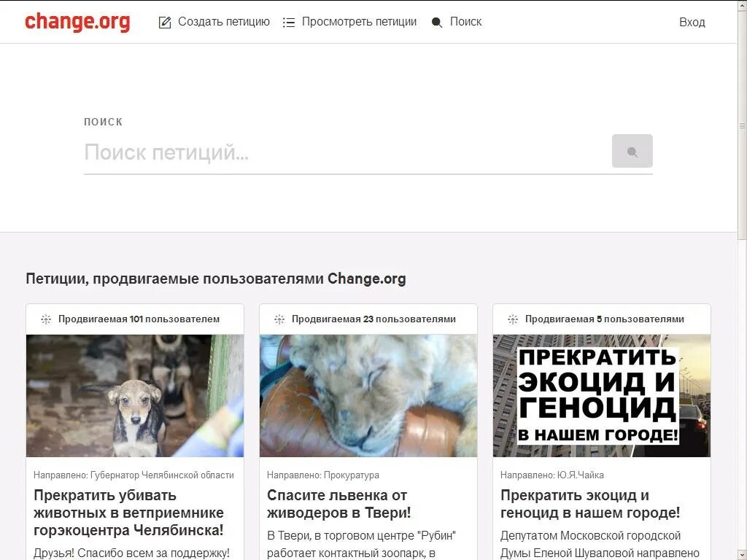The width and height of the screenshot is (747, 560).
Task: Click the promoted icon on the 101-user card
Action: 46,319
